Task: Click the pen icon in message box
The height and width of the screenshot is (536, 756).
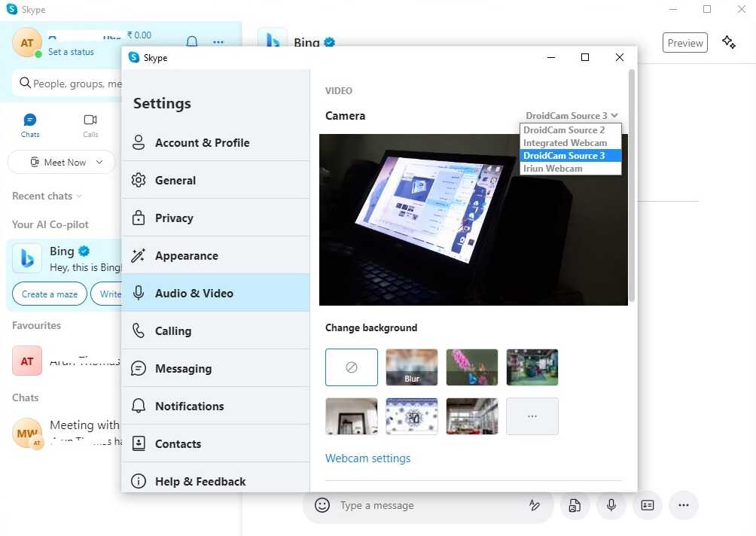Action: pos(534,505)
